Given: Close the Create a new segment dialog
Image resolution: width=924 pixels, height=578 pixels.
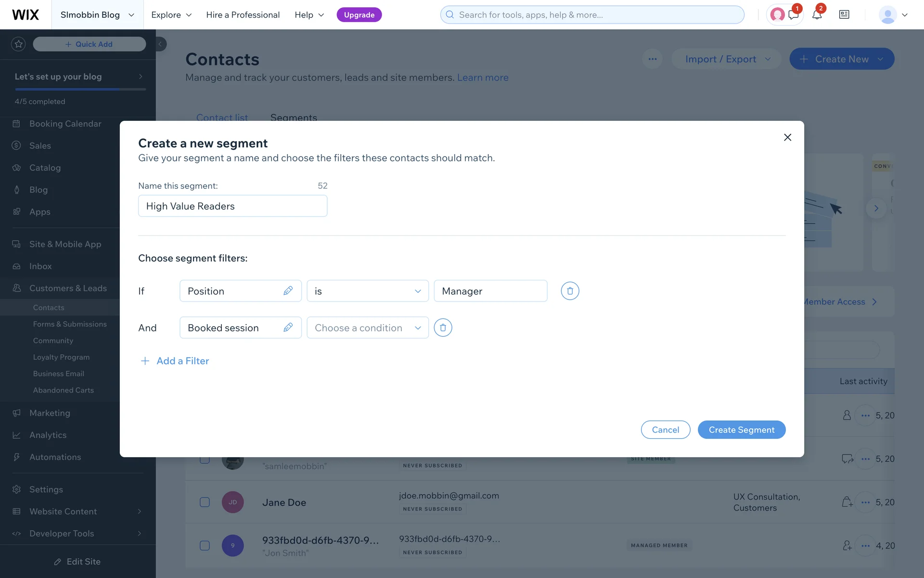Looking at the screenshot, I should point(787,137).
